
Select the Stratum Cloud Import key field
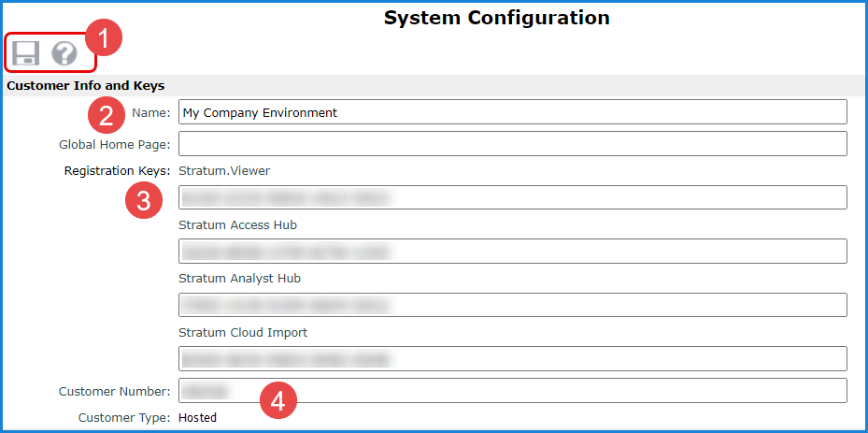pyautogui.click(x=513, y=359)
